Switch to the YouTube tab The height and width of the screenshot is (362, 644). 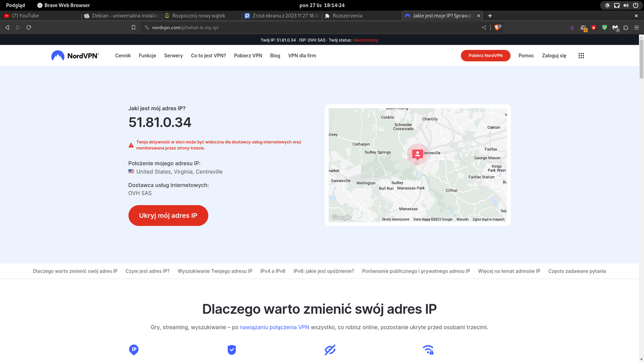pos(41,16)
